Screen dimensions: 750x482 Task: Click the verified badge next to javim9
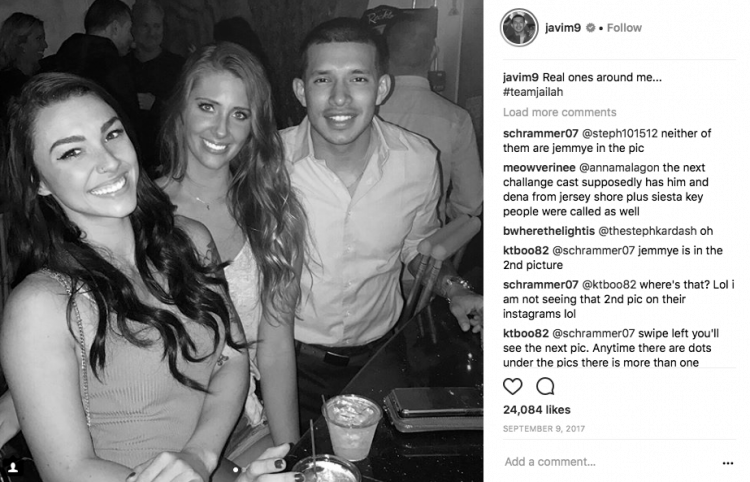point(591,28)
